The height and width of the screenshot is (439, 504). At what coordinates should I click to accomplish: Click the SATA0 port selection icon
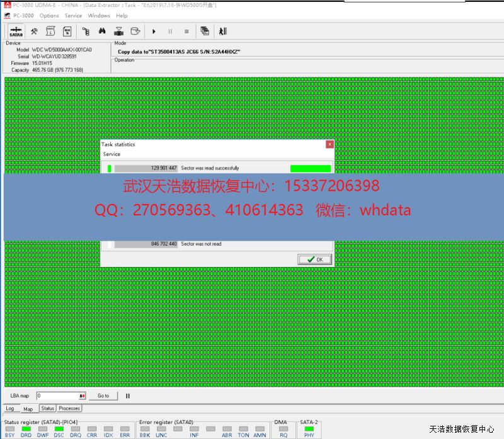pyautogui.click(x=16, y=31)
